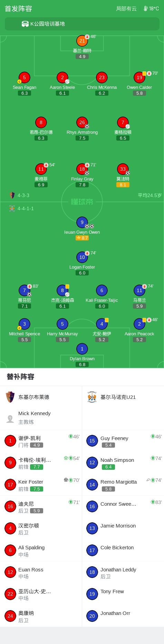Open goalkeeper number 21 基兰-赖特 icon
The width and height of the screenshot is (164, 644).
pyautogui.click(x=82, y=41)
